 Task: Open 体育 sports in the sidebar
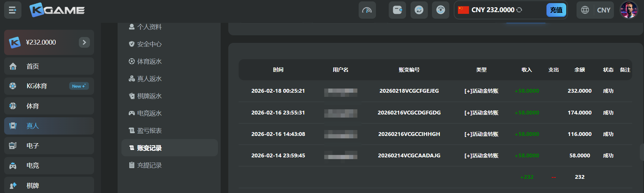[x=49, y=106]
